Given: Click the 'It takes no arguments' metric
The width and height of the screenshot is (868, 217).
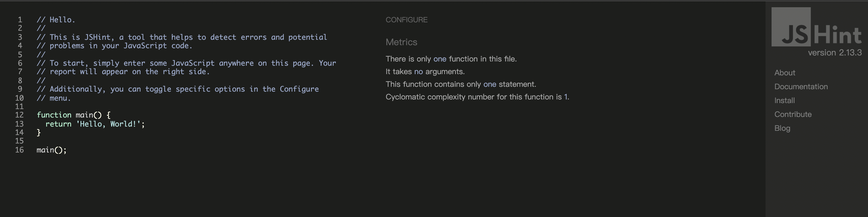Looking at the screenshot, I should 425,71.
